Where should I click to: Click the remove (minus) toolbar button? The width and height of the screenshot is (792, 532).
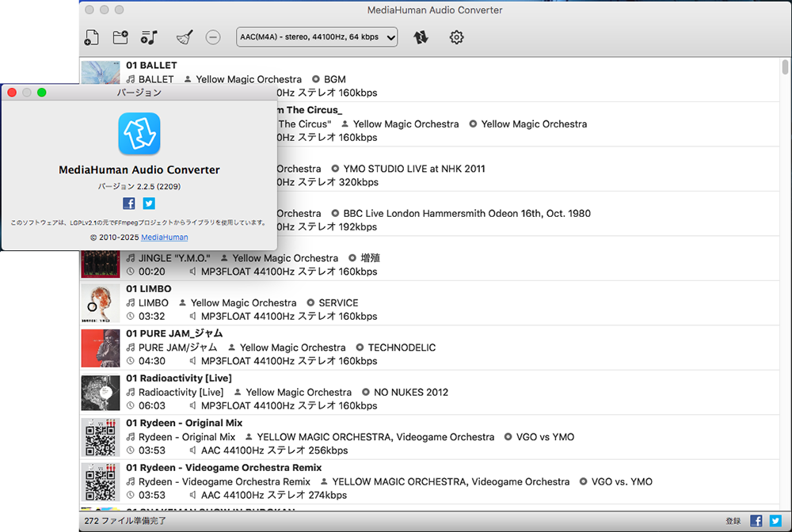[x=213, y=37]
